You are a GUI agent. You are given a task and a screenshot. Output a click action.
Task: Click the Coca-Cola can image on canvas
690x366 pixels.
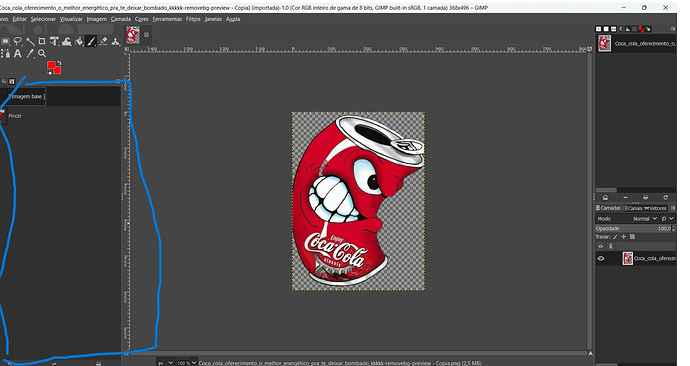(x=359, y=201)
